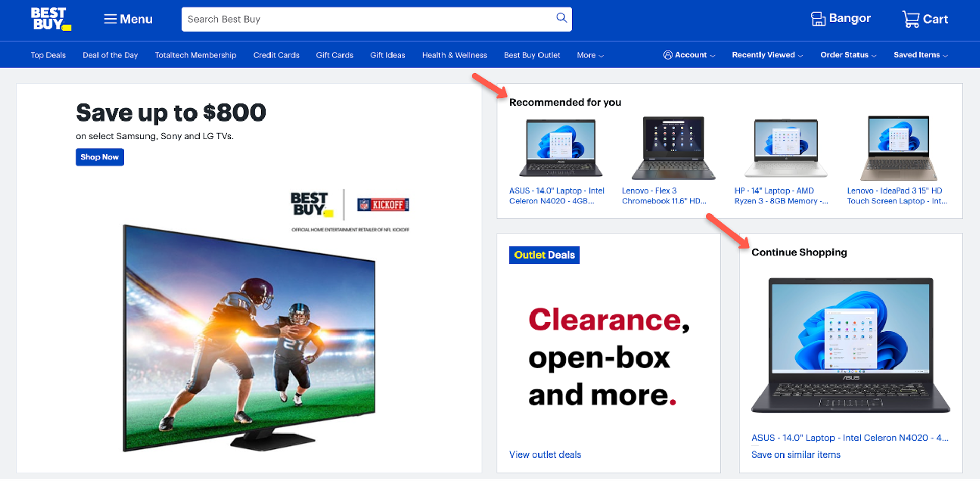Open Best Buy Outlet page
This screenshot has width=980, height=481.
(x=532, y=55)
